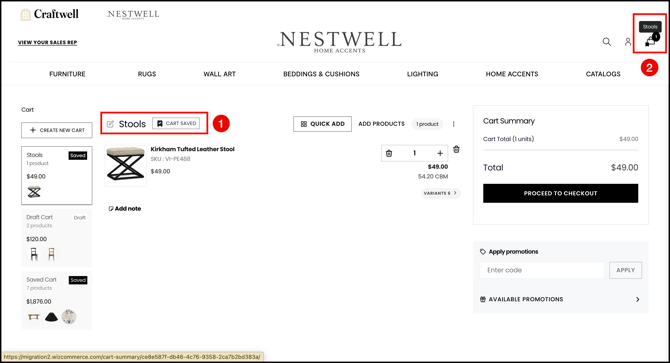Viewport: 670px width, 363px height.
Task: Click stool thumbnail in Stools cart card
Action: pos(34,192)
